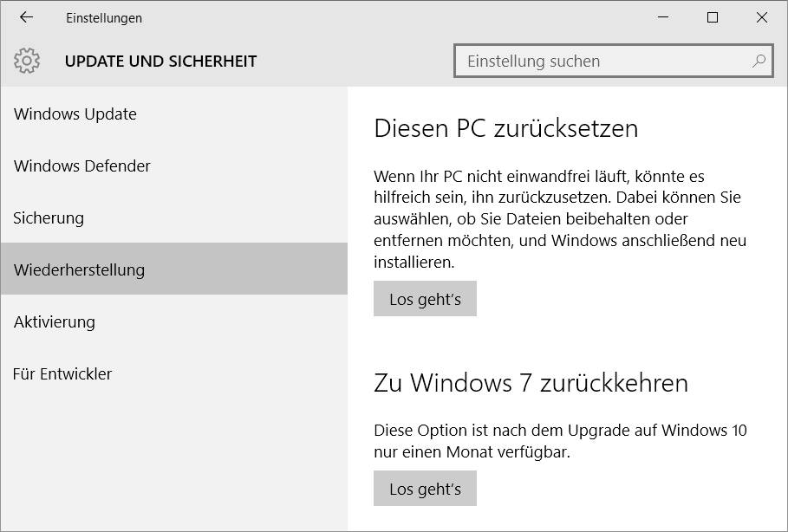Select the Wiederherstellung category
Image resolution: width=788 pixels, height=532 pixels.
click(79, 269)
